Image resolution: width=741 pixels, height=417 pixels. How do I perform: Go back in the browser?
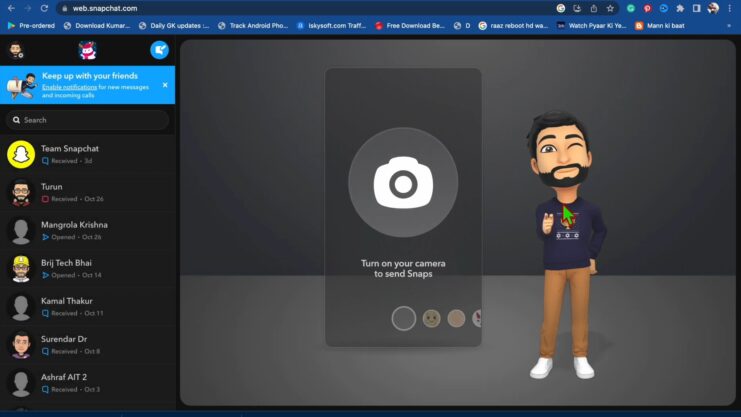11,8
